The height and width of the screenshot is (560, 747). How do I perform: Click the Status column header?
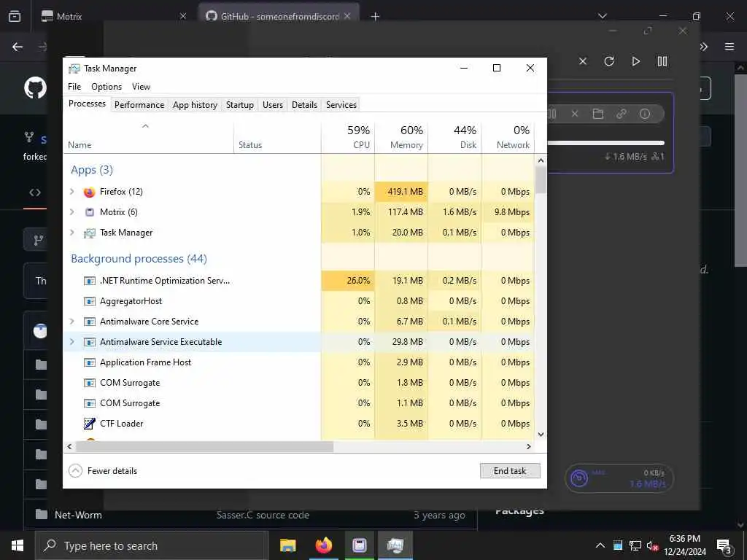pyautogui.click(x=277, y=136)
